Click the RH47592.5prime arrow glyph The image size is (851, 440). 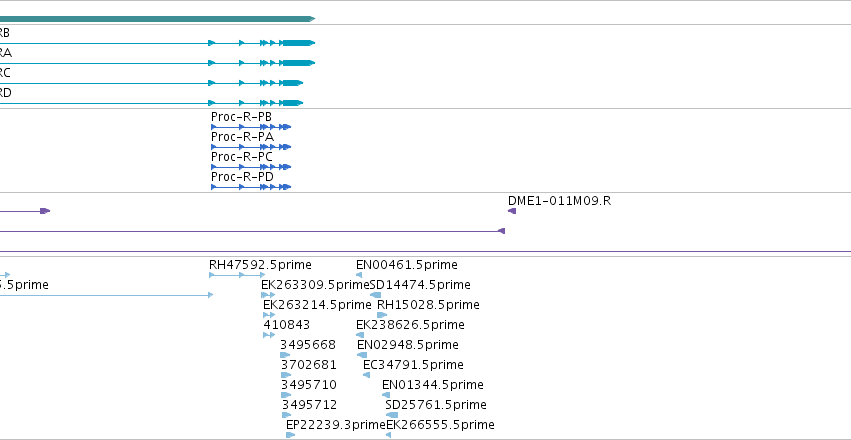point(237,275)
